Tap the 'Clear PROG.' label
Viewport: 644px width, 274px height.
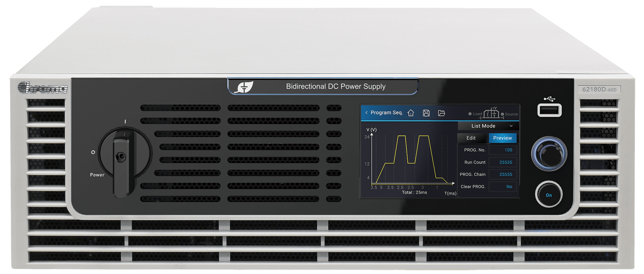[473, 187]
